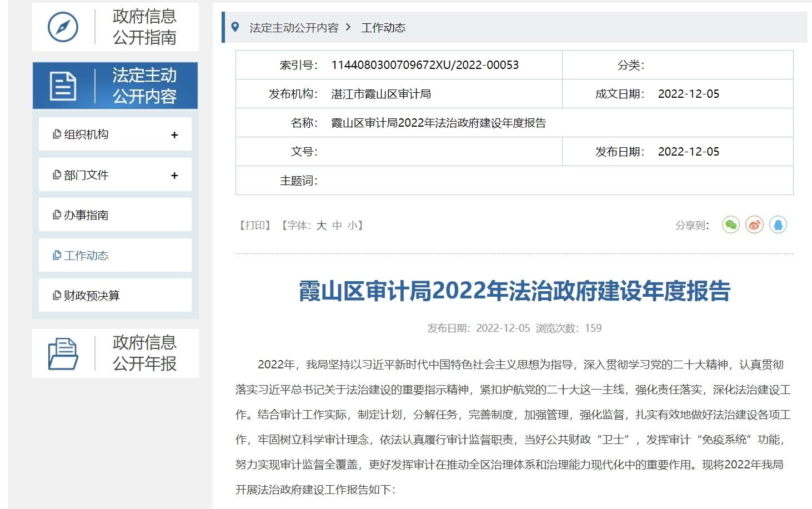The height and width of the screenshot is (509, 812).
Task: Share article via QQ icon
Action: pyautogui.click(x=778, y=225)
